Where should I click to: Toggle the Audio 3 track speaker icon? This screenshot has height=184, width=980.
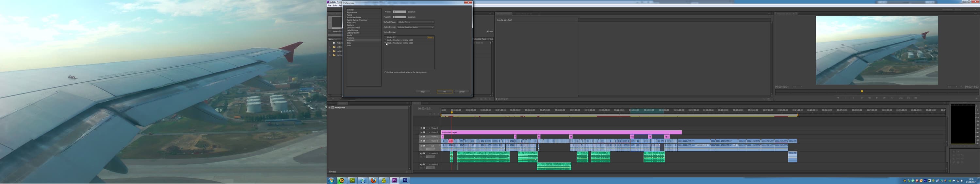click(x=421, y=165)
